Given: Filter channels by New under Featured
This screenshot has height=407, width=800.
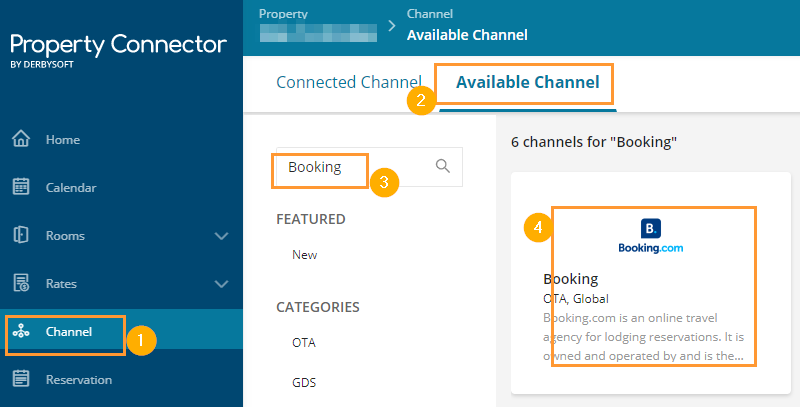Looking at the screenshot, I should 305,255.
